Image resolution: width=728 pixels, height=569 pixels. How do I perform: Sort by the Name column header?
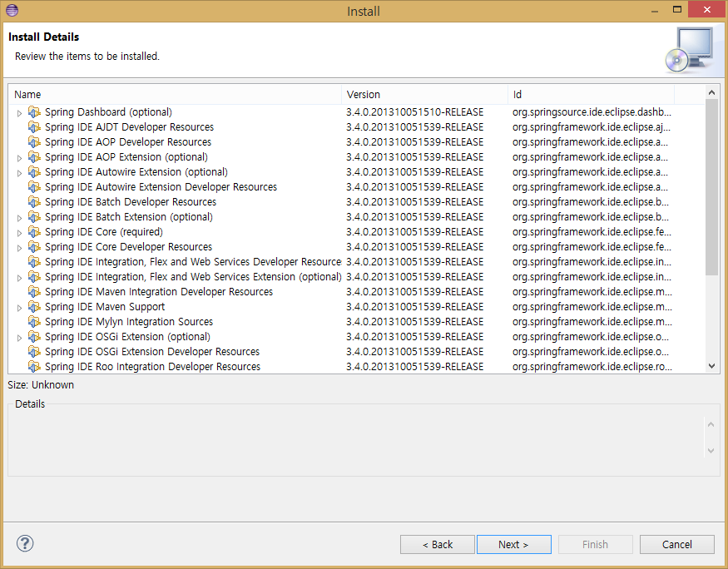coord(175,94)
